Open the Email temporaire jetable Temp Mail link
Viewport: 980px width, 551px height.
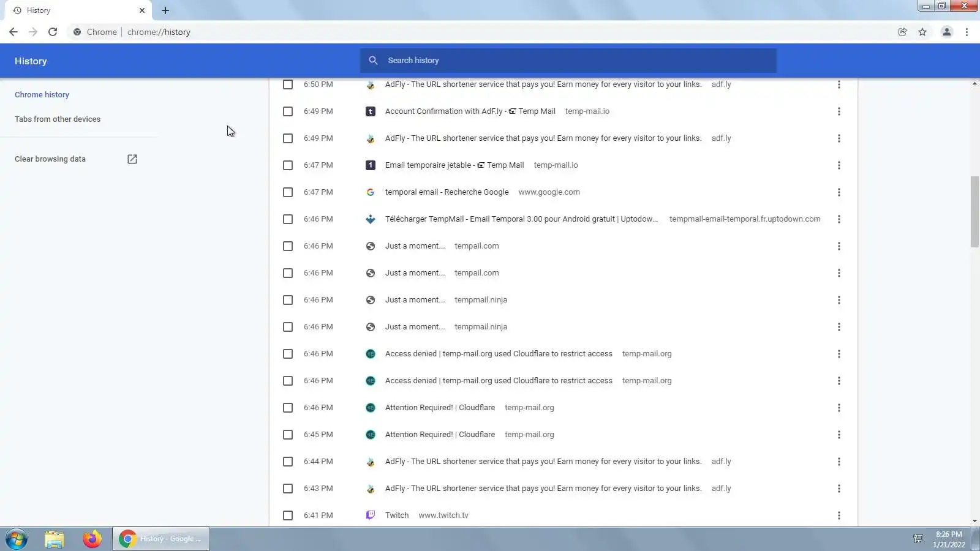(x=454, y=165)
